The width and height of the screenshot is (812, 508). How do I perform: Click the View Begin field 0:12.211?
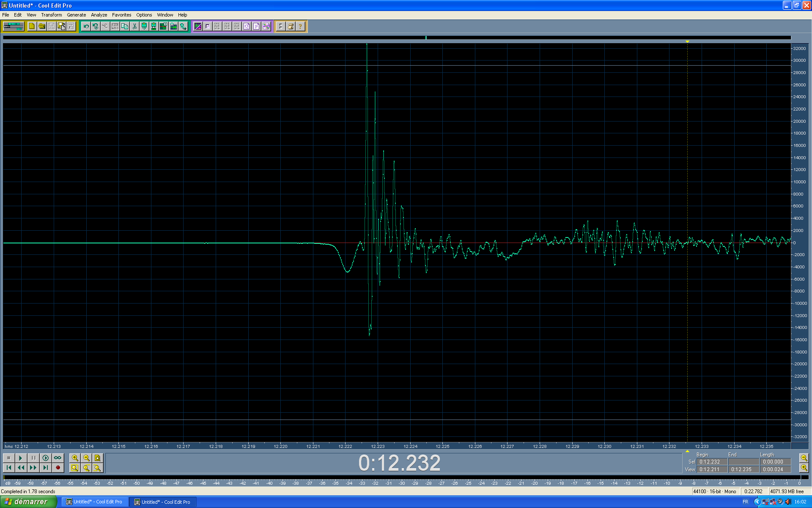pos(712,469)
